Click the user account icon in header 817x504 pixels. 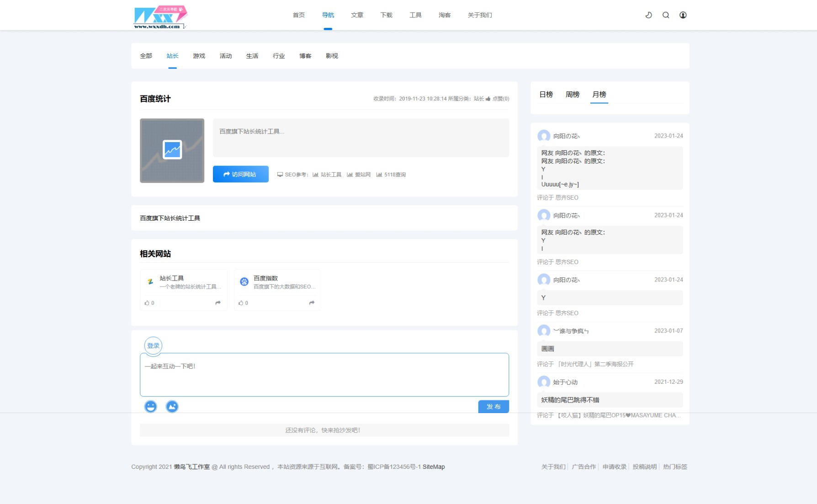pyautogui.click(x=683, y=15)
